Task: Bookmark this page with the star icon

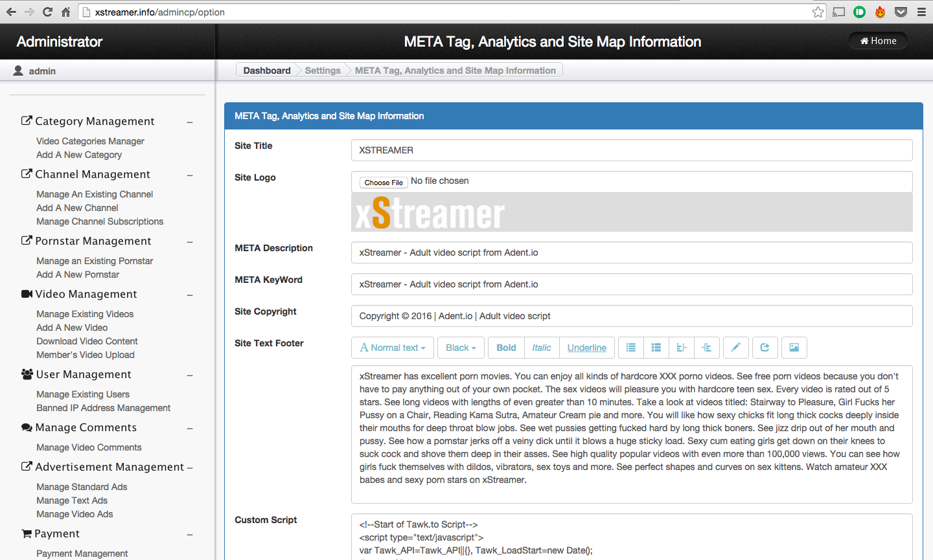Action: (818, 12)
